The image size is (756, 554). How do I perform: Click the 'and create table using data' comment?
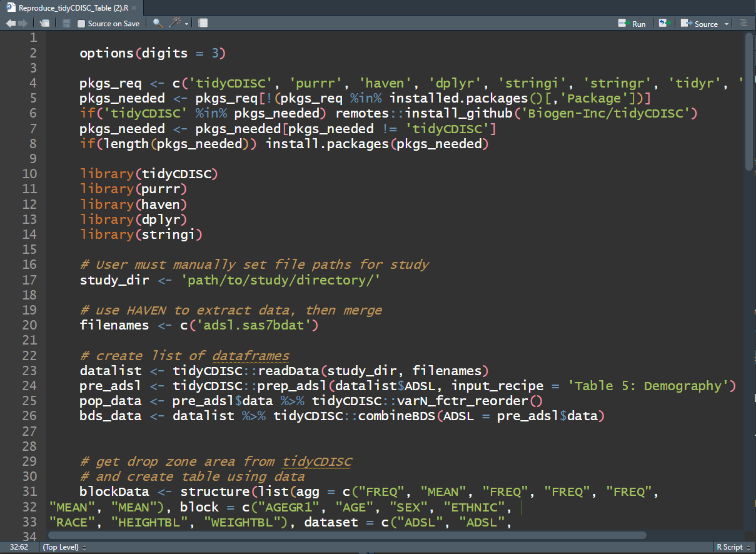(192, 476)
